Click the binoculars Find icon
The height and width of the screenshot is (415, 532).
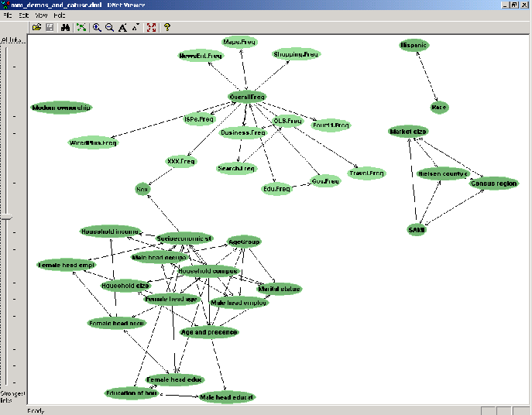tap(65, 27)
